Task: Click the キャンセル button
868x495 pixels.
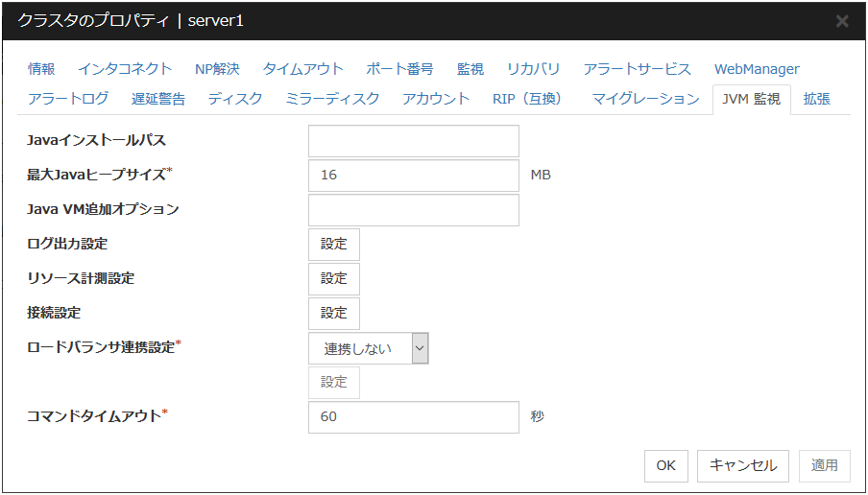Action: click(x=742, y=465)
